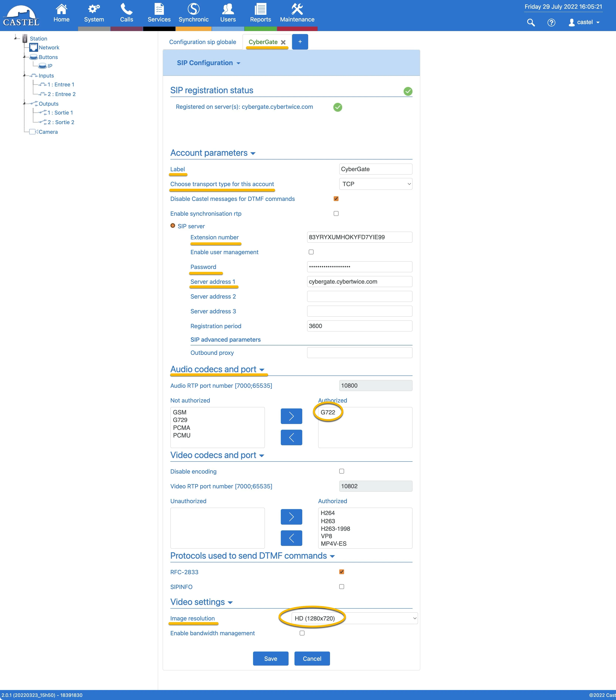Click the Server address 2 field
The height and width of the screenshot is (700, 616).
360,296
